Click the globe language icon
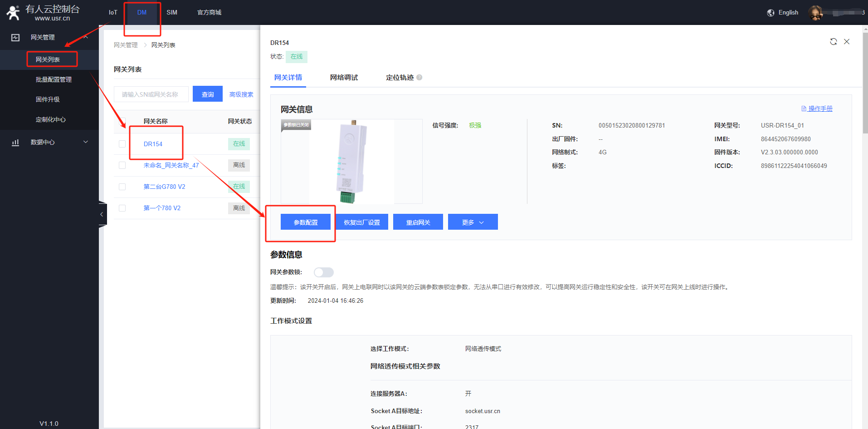Screen dimensions: 868x429 770,13
